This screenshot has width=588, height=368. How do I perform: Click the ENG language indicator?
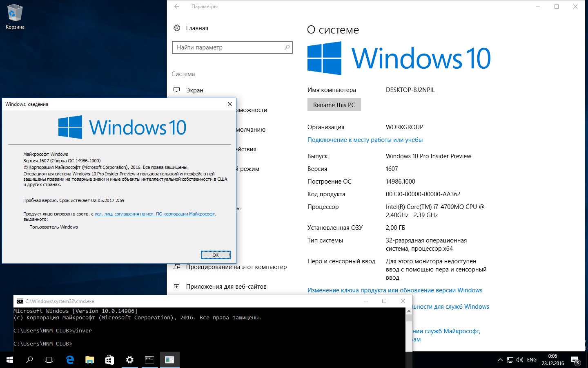[x=532, y=360]
